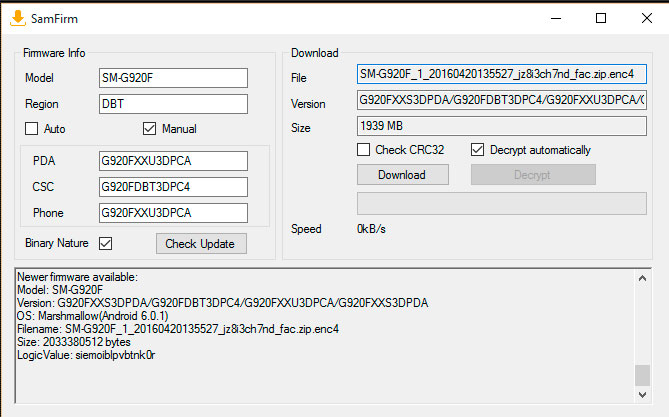Screen dimensions: 669x417
Task: Focus the Model field with SM-G920F
Action: (173, 78)
